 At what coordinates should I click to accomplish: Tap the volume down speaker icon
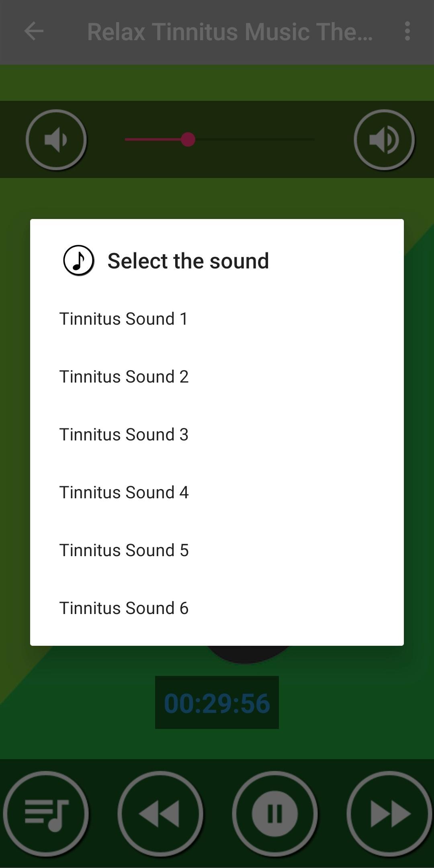(56, 139)
